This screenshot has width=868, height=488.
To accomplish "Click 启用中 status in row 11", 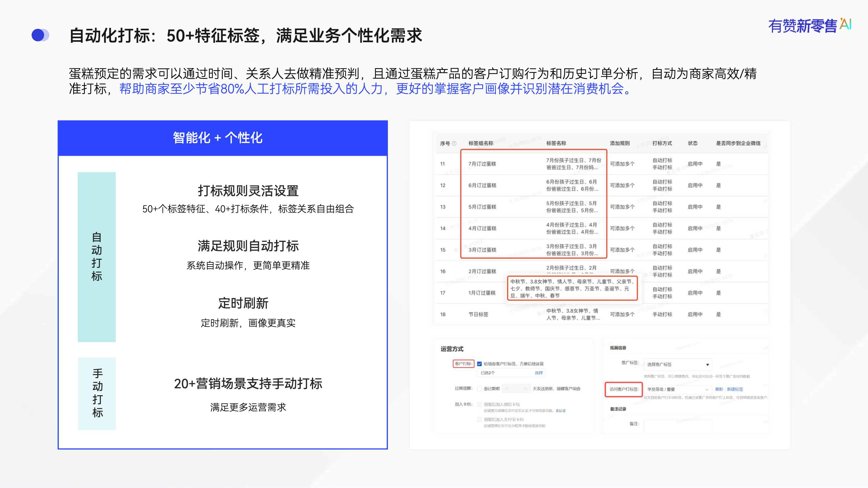I will [695, 164].
